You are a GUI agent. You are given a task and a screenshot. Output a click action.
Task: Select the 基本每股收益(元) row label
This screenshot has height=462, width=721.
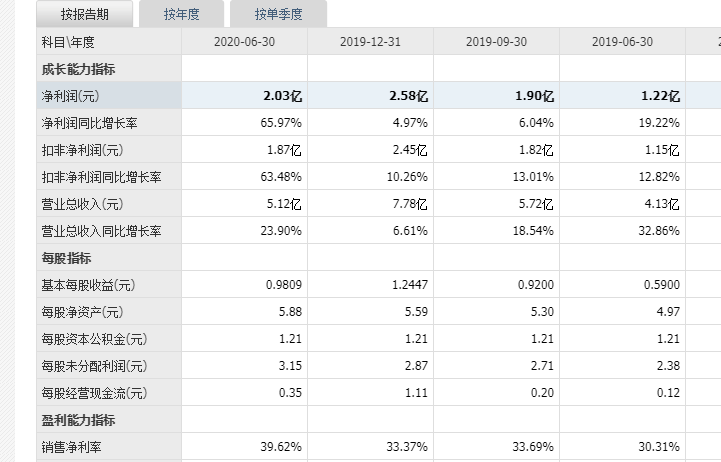pyautogui.click(x=88, y=285)
